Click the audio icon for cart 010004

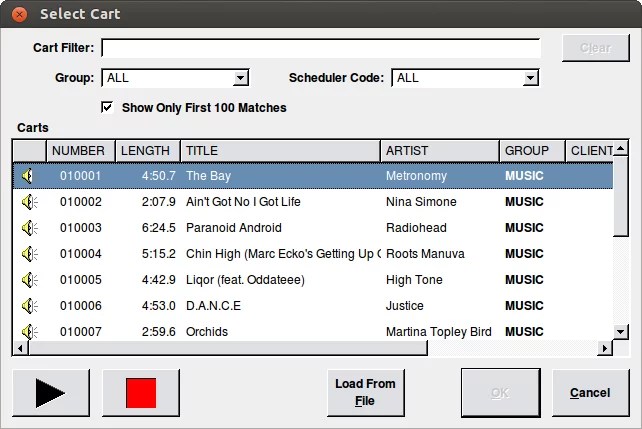tap(29, 254)
